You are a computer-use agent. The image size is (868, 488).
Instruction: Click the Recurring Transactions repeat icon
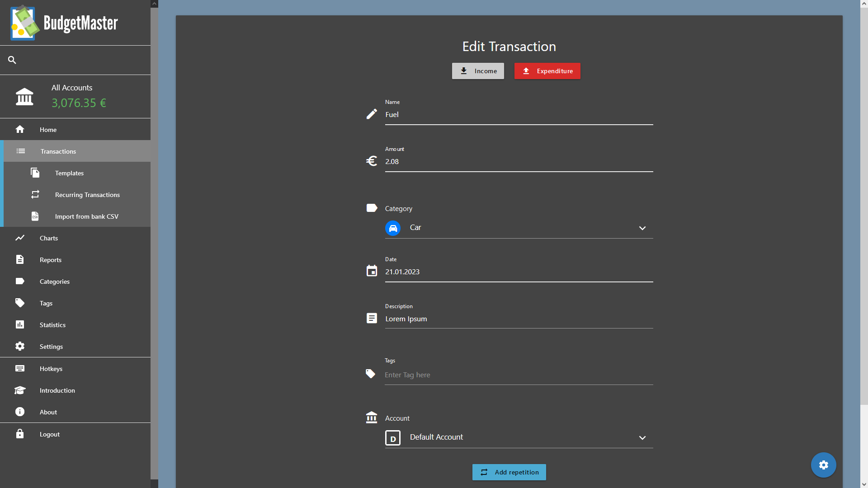[35, 194]
